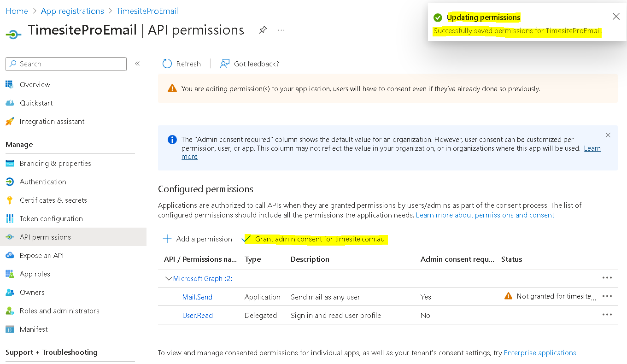627x364 pixels.
Task: Open more options for Microsoft Graph row
Action: click(x=607, y=278)
